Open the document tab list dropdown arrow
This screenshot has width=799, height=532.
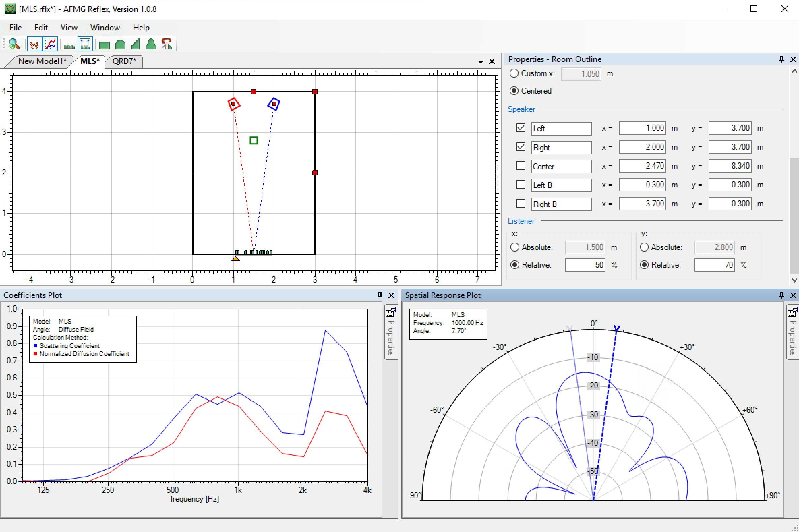point(480,62)
